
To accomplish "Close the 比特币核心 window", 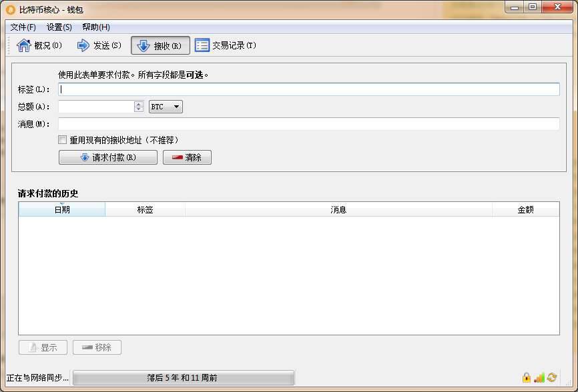I will point(558,7).
